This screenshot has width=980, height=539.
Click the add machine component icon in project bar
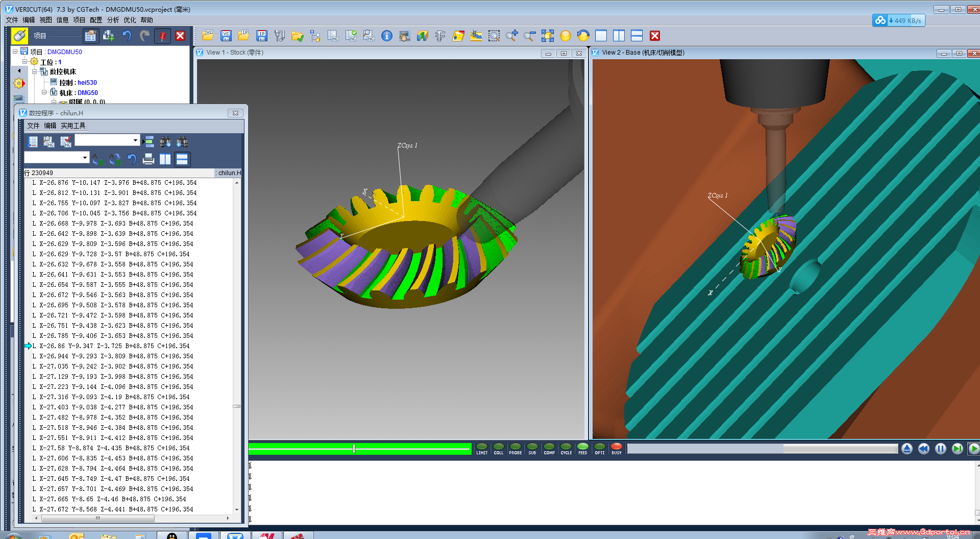point(109,36)
